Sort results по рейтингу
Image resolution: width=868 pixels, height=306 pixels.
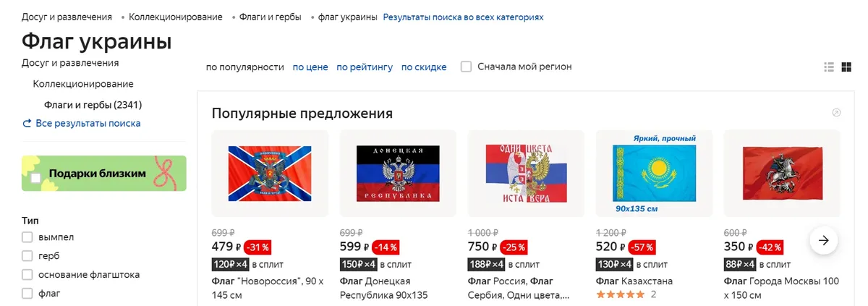pos(365,67)
